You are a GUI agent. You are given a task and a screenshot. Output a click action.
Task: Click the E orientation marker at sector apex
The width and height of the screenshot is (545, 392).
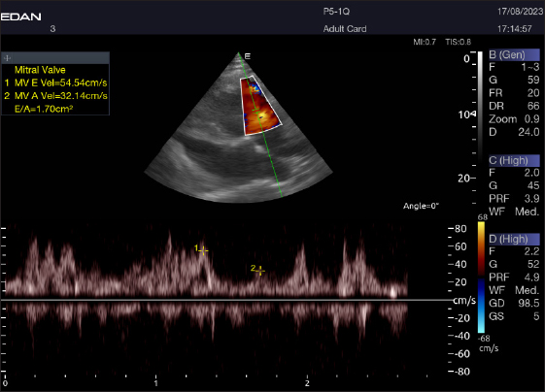click(248, 56)
